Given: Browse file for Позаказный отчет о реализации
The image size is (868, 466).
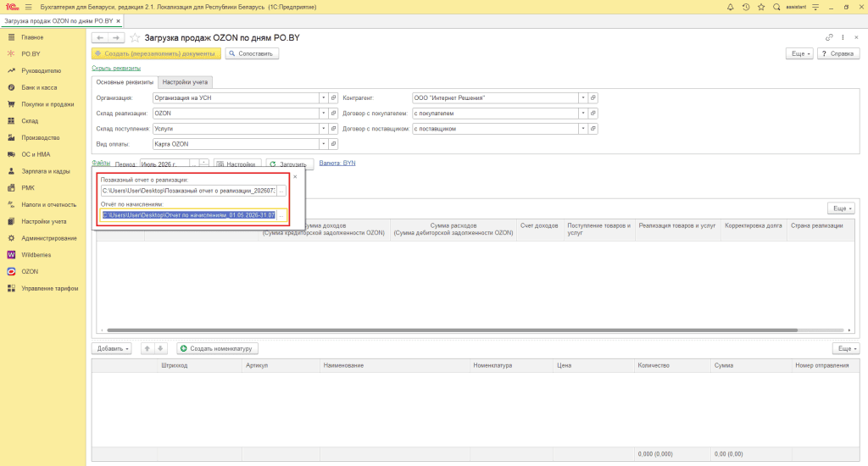Looking at the screenshot, I should pyautogui.click(x=281, y=191).
